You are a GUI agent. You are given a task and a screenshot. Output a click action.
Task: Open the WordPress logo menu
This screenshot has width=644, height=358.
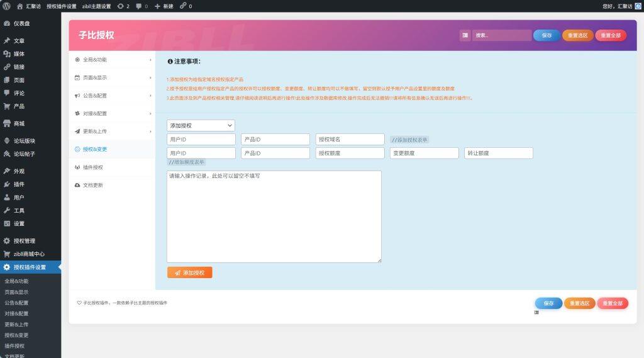click(x=6, y=6)
